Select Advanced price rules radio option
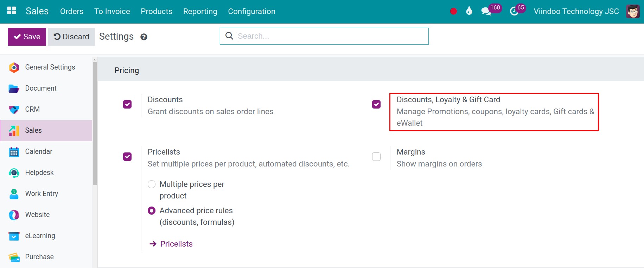The height and width of the screenshot is (268, 644). (x=152, y=210)
